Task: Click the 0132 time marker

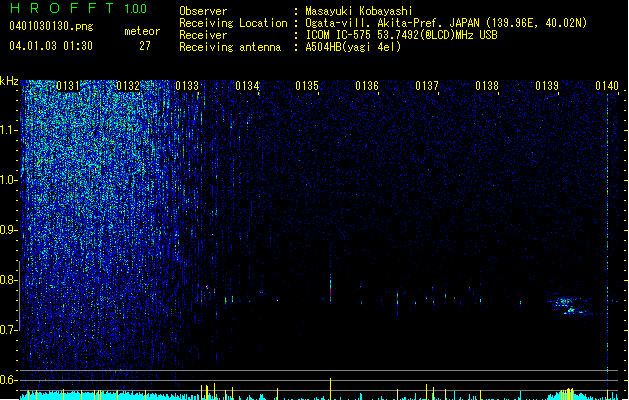Action: (x=128, y=86)
